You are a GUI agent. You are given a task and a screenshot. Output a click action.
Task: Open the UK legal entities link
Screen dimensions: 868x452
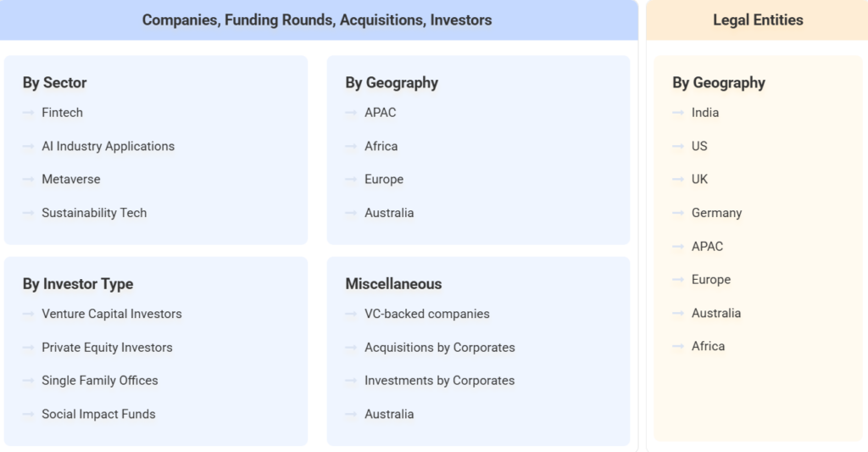pos(699,180)
